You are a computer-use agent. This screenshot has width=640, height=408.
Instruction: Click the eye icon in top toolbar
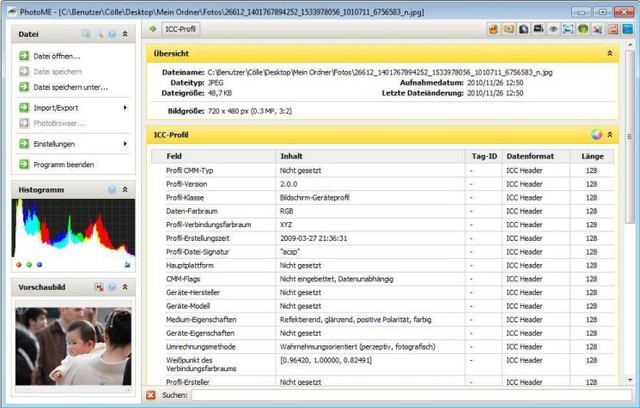tap(551, 29)
